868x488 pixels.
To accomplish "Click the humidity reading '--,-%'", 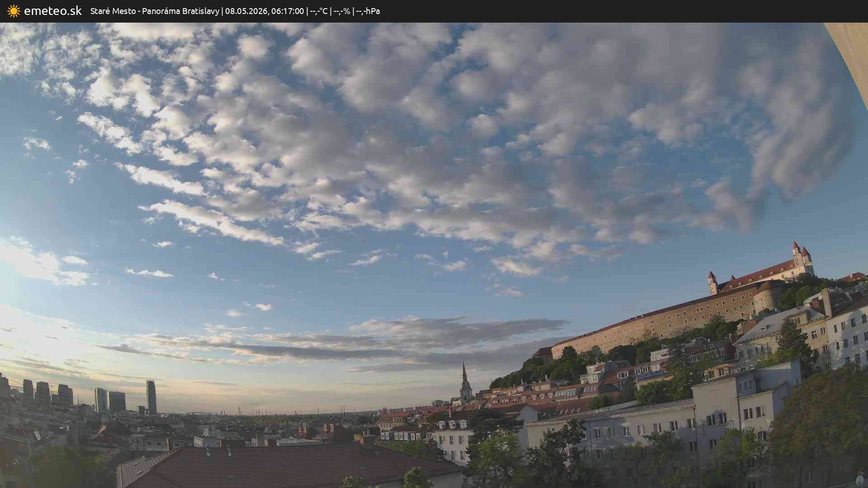I will point(342,11).
